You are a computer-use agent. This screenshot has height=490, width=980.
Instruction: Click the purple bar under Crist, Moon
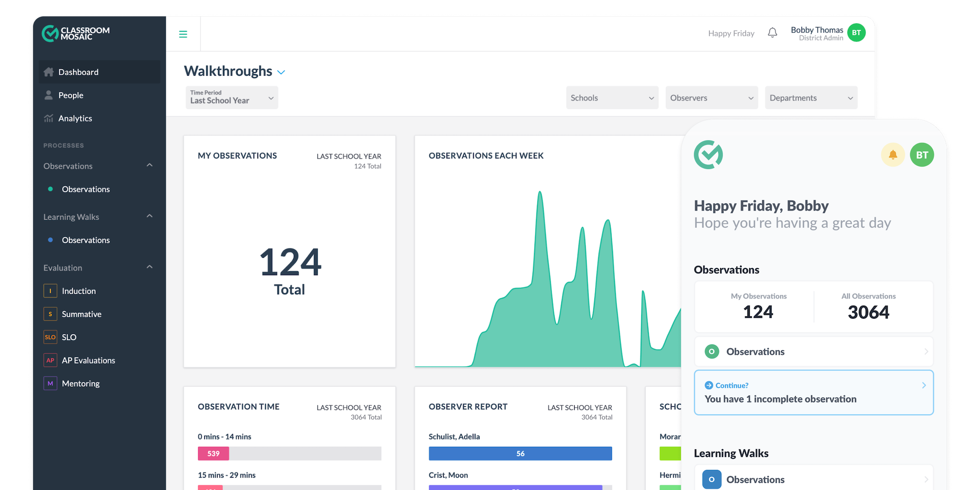515,488
